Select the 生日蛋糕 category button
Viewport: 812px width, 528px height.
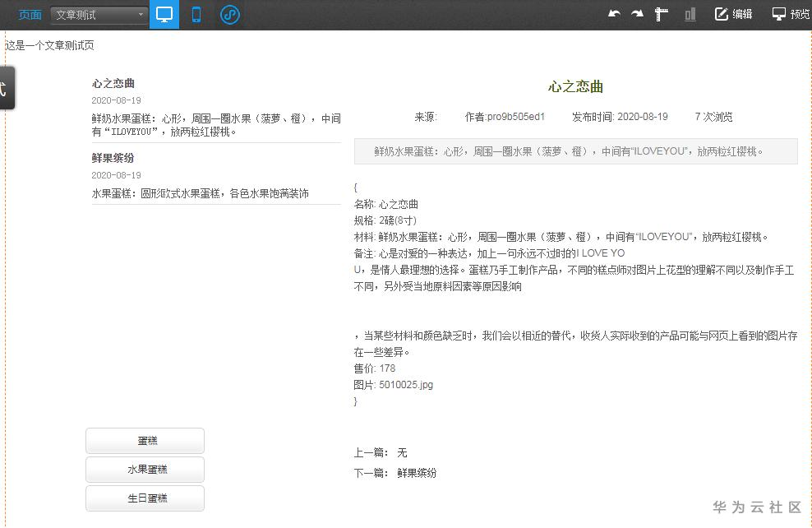tap(145, 498)
